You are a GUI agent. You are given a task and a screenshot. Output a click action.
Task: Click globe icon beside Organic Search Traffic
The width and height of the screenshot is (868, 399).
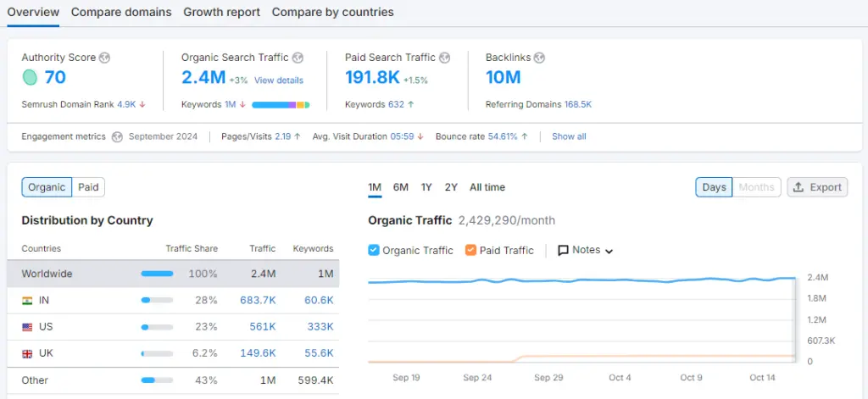coord(298,58)
